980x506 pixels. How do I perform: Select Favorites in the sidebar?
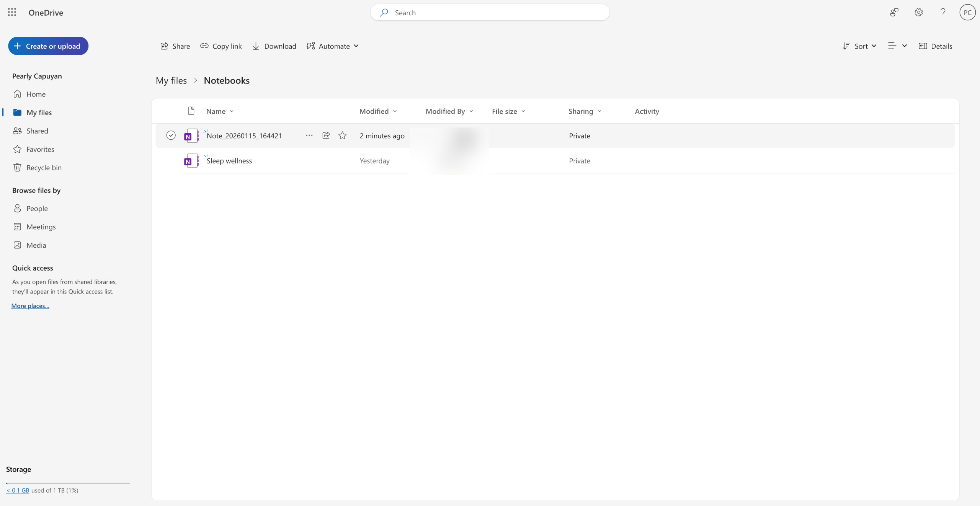pyautogui.click(x=40, y=149)
